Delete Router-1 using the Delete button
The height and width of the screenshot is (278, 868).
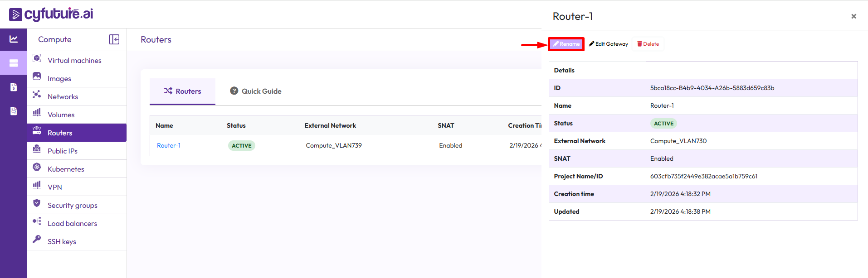coord(648,44)
